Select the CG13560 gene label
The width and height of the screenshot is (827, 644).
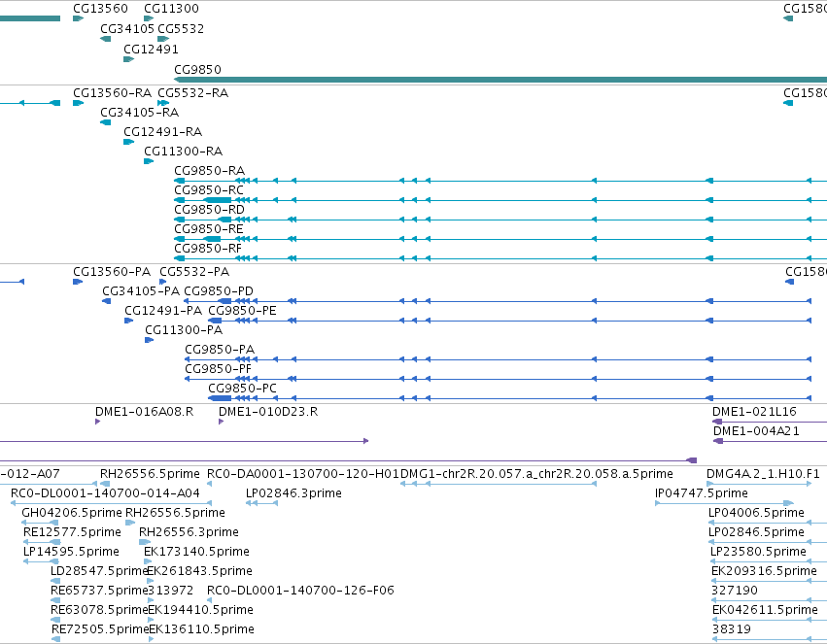100,9
